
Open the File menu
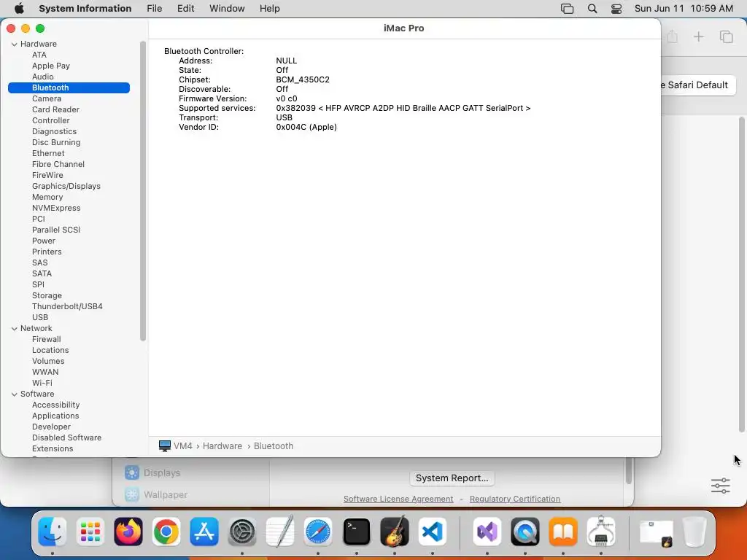coord(155,9)
